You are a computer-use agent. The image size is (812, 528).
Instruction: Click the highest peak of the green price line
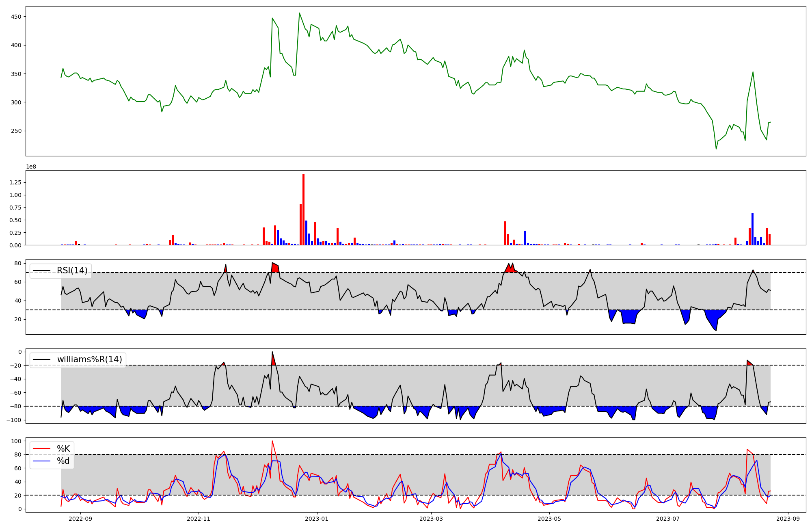click(300, 13)
